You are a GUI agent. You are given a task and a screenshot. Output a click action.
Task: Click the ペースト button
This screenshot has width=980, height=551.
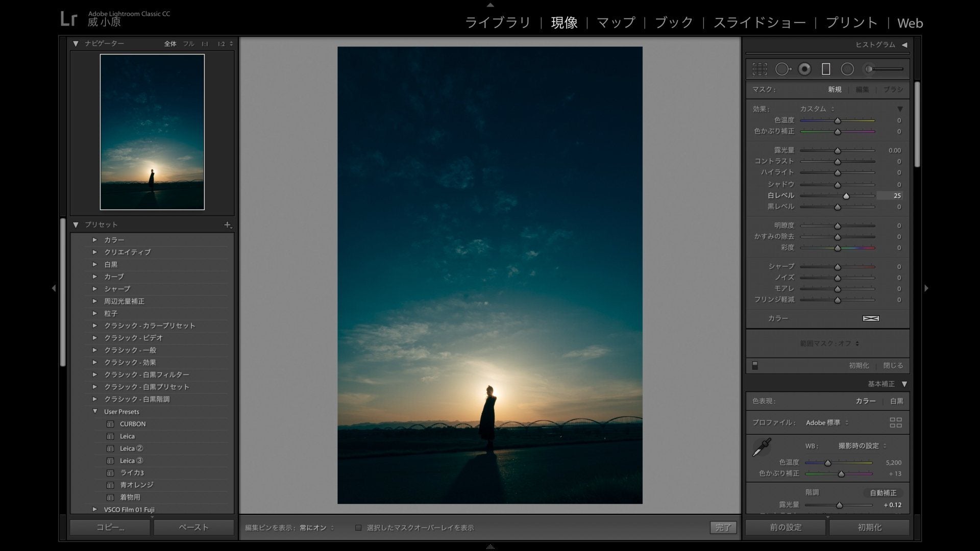coord(194,528)
